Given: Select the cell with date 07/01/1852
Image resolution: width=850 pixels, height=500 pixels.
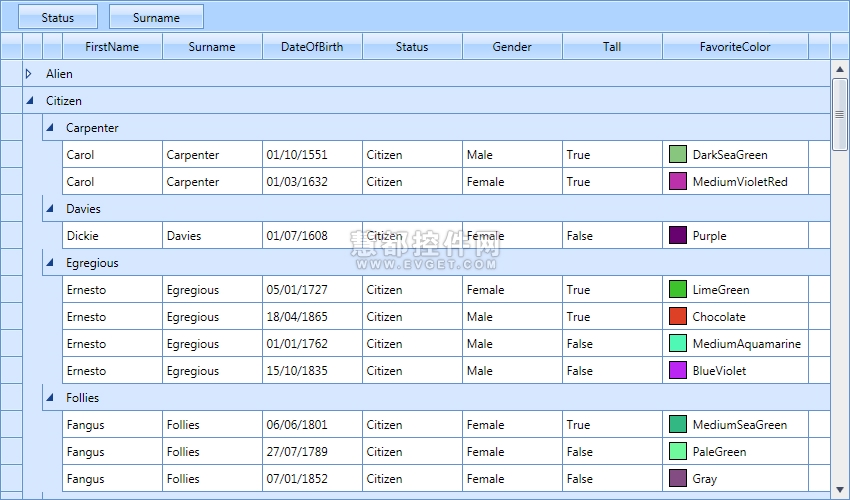Looking at the screenshot, I should [312, 479].
